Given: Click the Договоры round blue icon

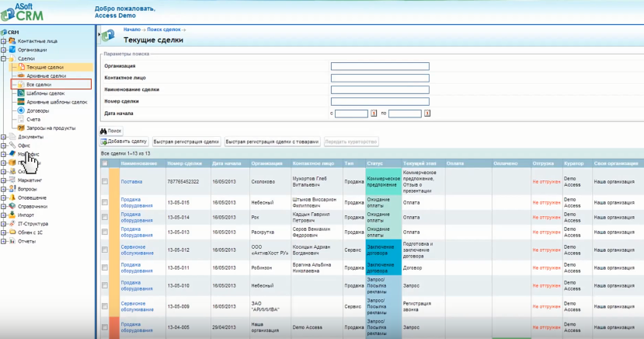Looking at the screenshot, I should 21,110.
